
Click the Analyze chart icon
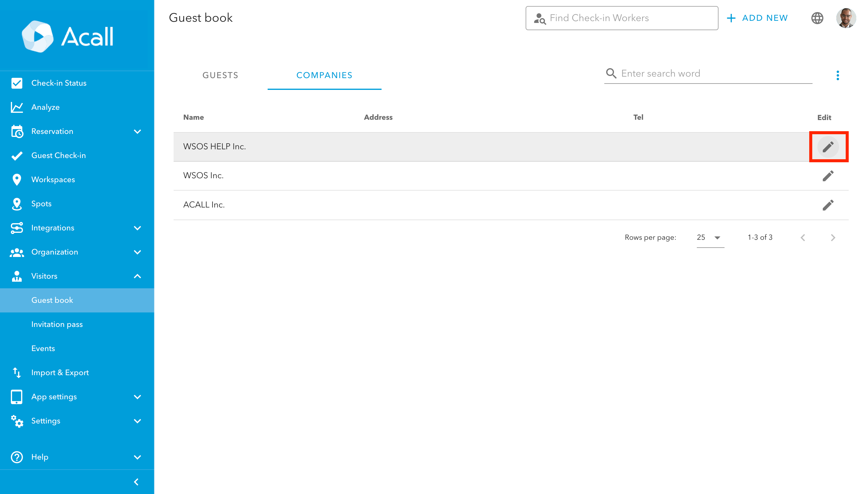pyautogui.click(x=17, y=107)
